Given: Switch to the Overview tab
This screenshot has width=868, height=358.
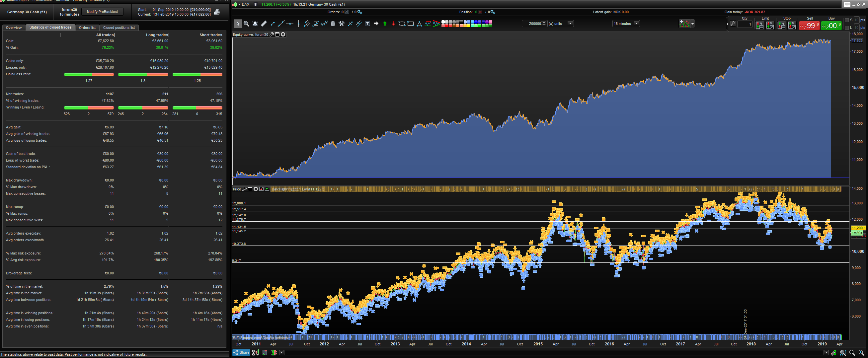Looking at the screenshot, I should click(14, 28).
